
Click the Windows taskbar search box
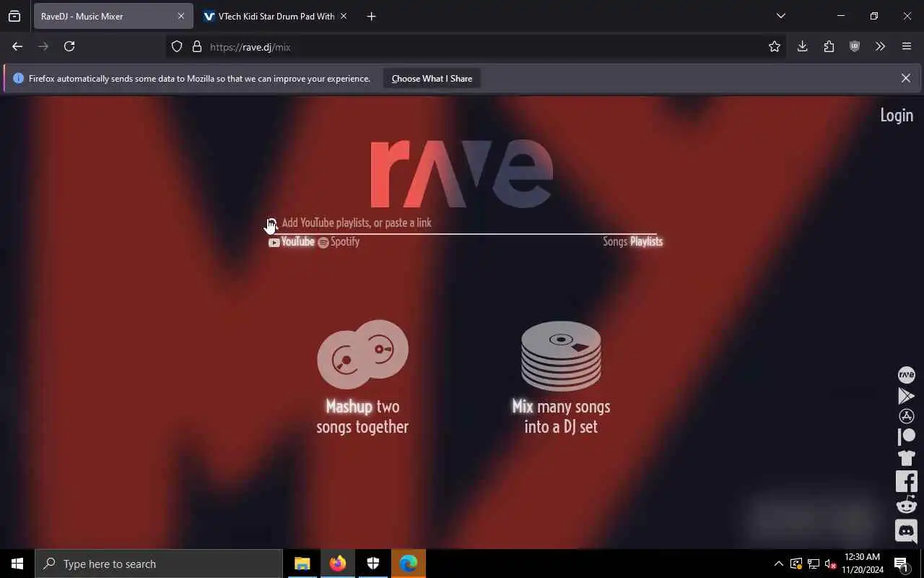(159, 564)
